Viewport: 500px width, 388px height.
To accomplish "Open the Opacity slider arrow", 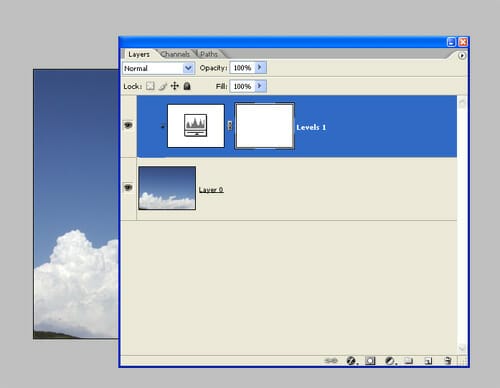I will (x=260, y=68).
